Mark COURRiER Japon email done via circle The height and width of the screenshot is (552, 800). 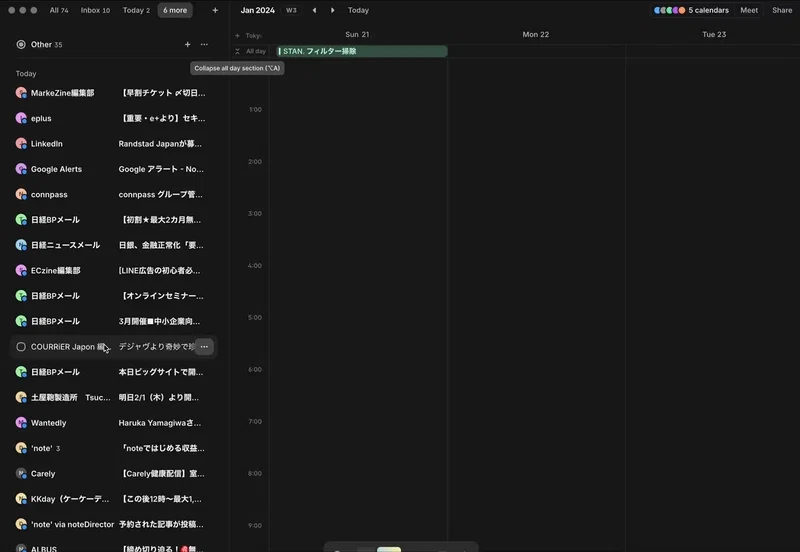click(x=21, y=347)
